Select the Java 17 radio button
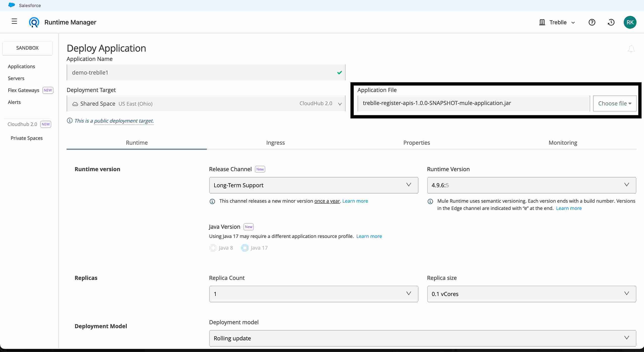This screenshot has width=644, height=352. pyautogui.click(x=244, y=248)
